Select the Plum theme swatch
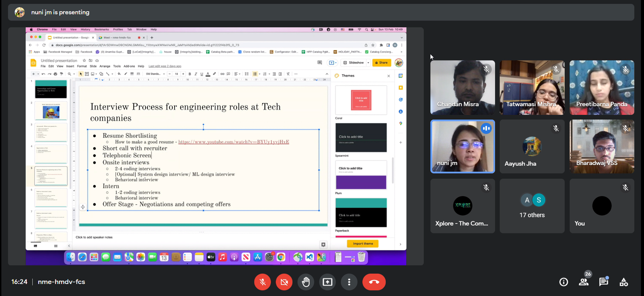644x296 pixels. [x=361, y=175]
